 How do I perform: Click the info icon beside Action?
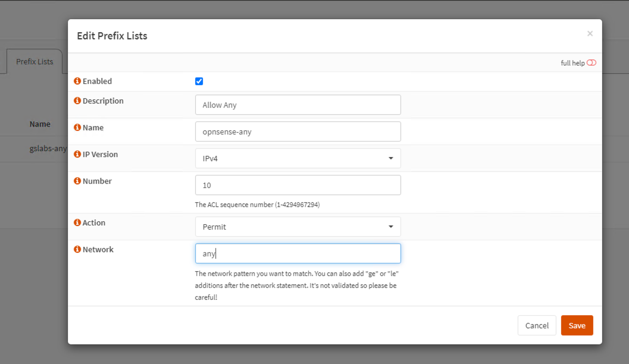pyautogui.click(x=77, y=222)
